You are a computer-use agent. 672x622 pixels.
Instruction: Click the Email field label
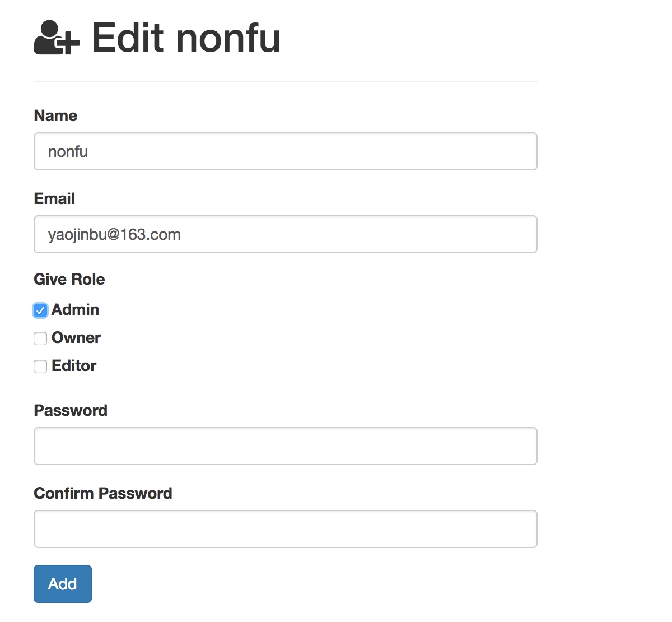click(x=54, y=198)
